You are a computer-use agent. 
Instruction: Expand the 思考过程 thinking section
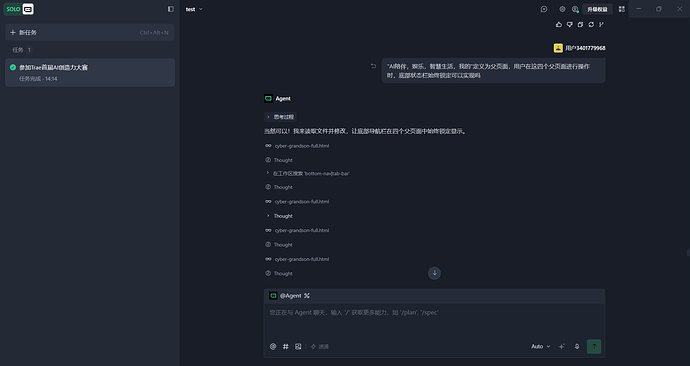(x=280, y=117)
